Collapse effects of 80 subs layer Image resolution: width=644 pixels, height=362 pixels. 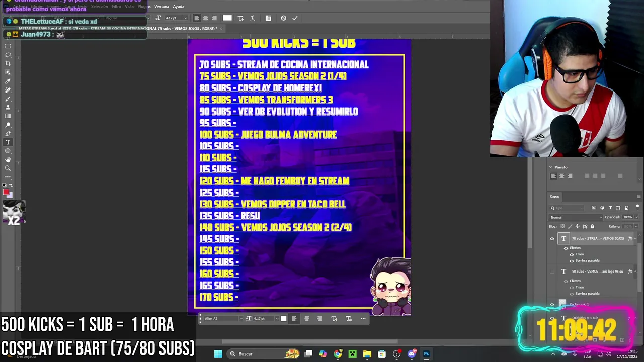(x=636, y=271)
